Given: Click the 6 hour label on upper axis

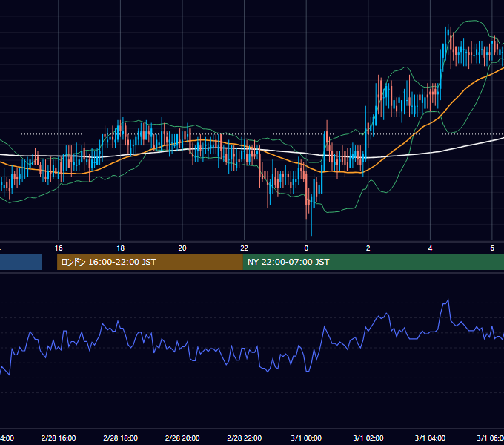Looking at the screenshot, I should (x=492, y=248).
